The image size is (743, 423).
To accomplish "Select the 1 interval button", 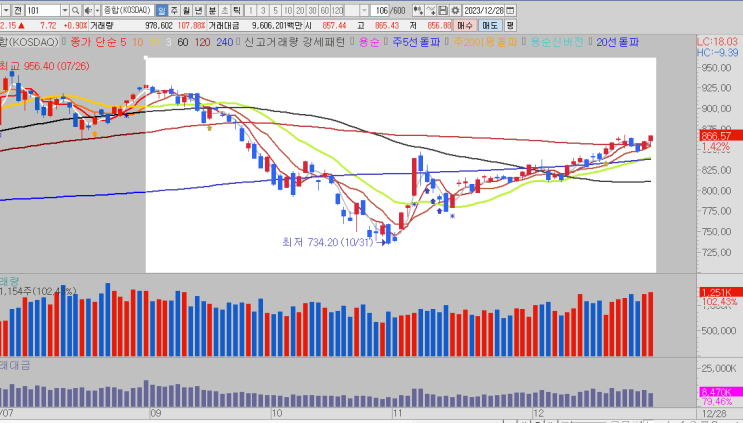I will pyautogui.click(x=251, y=10).
